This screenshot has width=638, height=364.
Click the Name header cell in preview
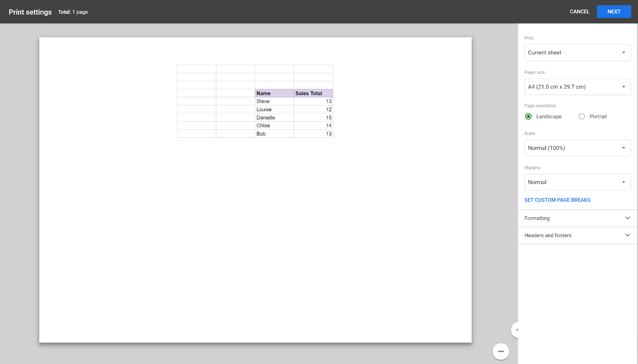(x=274, y=93)
